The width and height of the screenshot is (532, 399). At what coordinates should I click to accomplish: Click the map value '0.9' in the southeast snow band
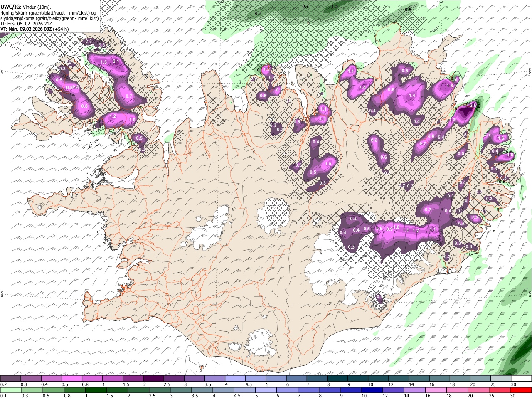pos(389,229)
